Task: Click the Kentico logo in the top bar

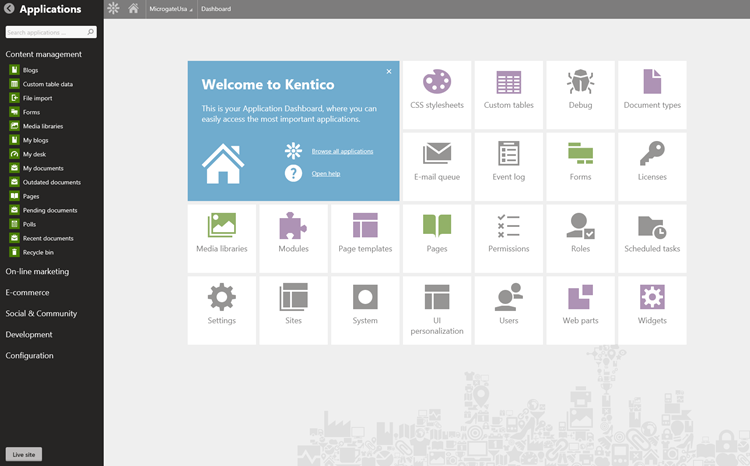Action: coord(113,9)
